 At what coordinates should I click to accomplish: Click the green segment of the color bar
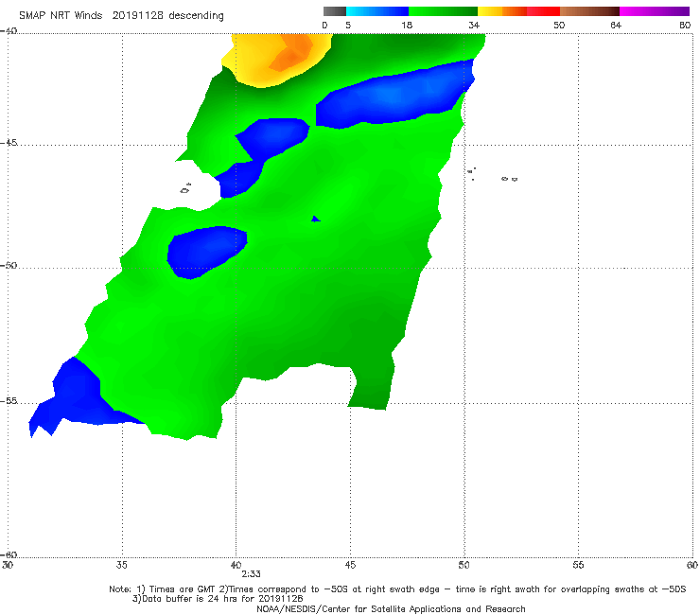coord(443,11)
